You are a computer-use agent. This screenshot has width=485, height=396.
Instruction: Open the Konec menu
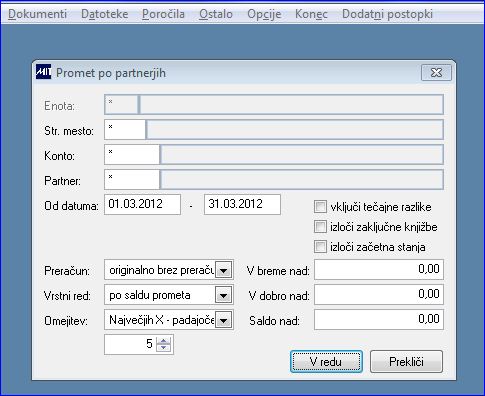(311, 14)
